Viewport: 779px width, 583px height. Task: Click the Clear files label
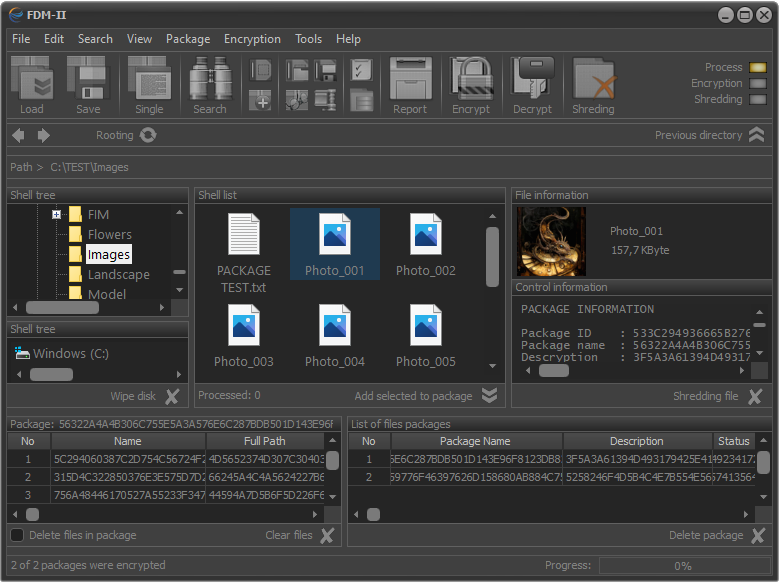289,535
